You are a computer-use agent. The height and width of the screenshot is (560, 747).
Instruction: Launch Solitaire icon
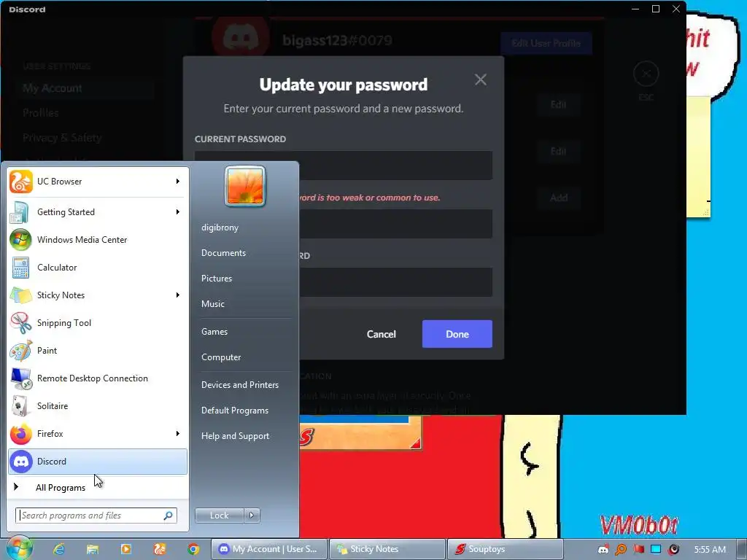coord(21,405)
